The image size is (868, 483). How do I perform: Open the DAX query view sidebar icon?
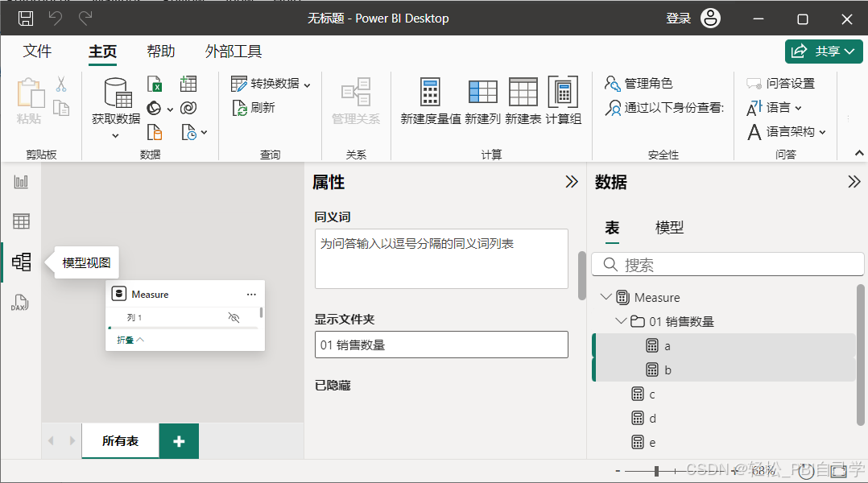pyautogui.click(x=20, y=303)
